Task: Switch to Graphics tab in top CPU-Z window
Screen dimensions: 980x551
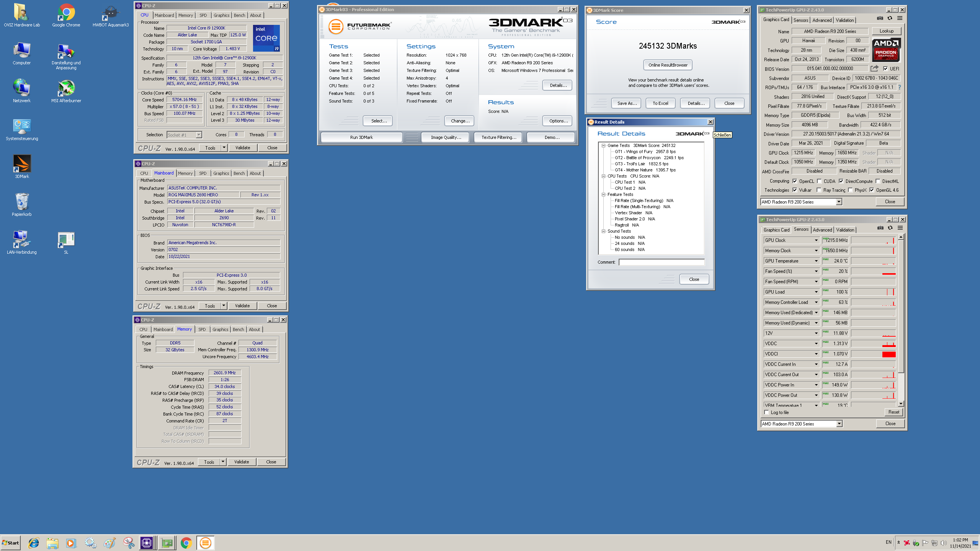Action: (221, 15)
